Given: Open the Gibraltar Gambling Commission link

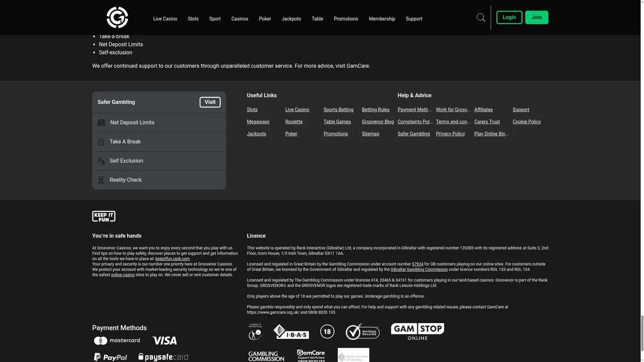Looking at the screenshot, I should (419, 269).
